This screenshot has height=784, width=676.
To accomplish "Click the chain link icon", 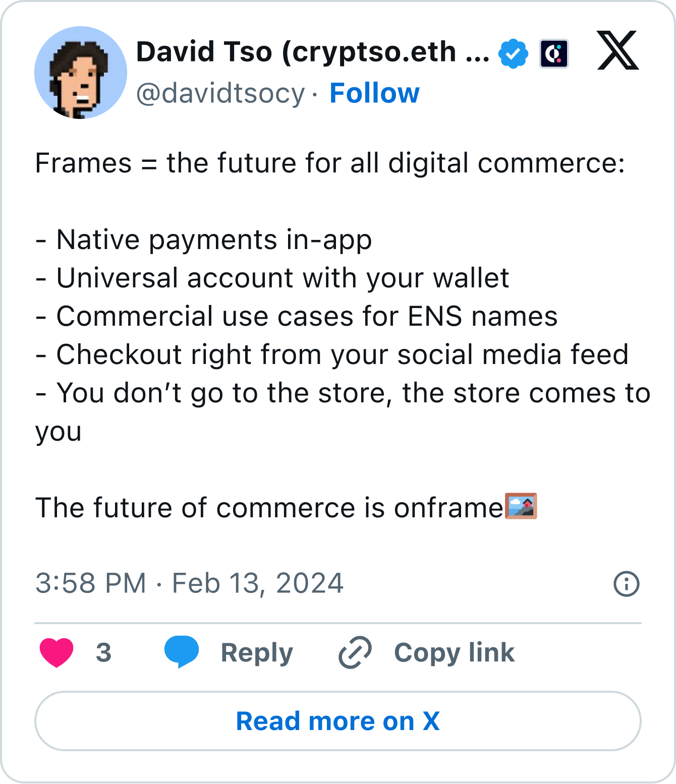I will (x=355, y=652).
